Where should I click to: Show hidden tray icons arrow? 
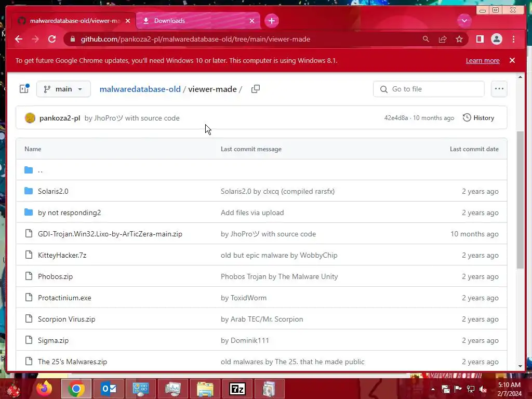click(x=433, y=389)
